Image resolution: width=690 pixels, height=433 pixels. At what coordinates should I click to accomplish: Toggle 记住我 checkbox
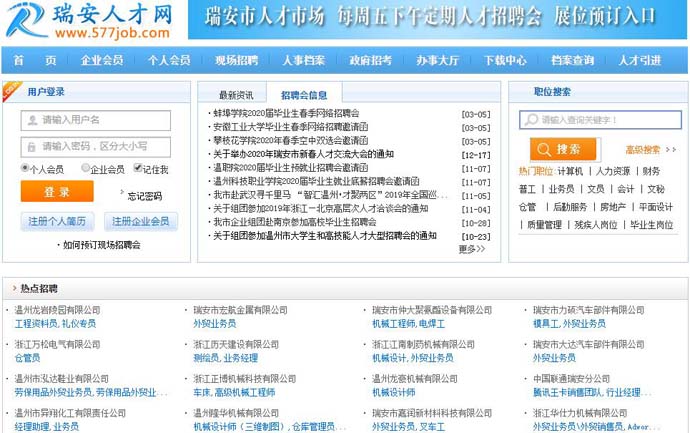tap(137, 168)
